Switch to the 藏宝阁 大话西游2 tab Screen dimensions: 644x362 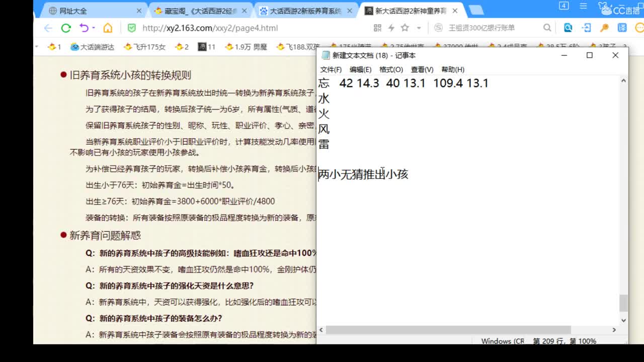(201, 11)
